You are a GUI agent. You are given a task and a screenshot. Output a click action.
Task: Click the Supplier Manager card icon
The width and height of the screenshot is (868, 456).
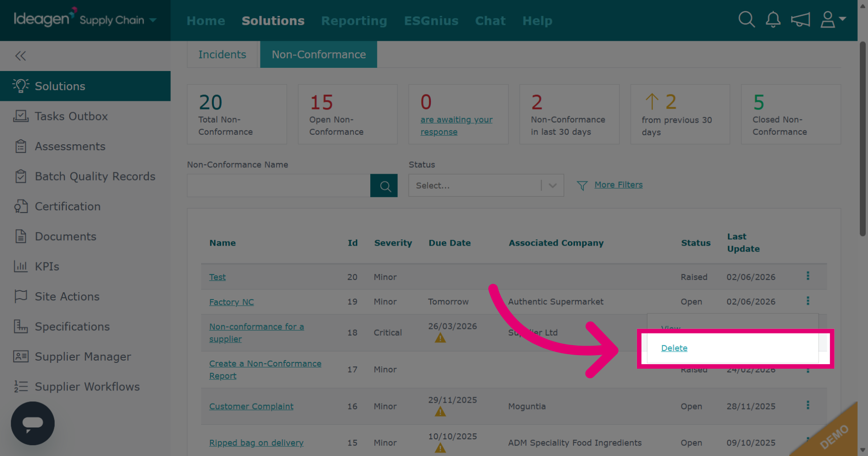coord(21,356)
